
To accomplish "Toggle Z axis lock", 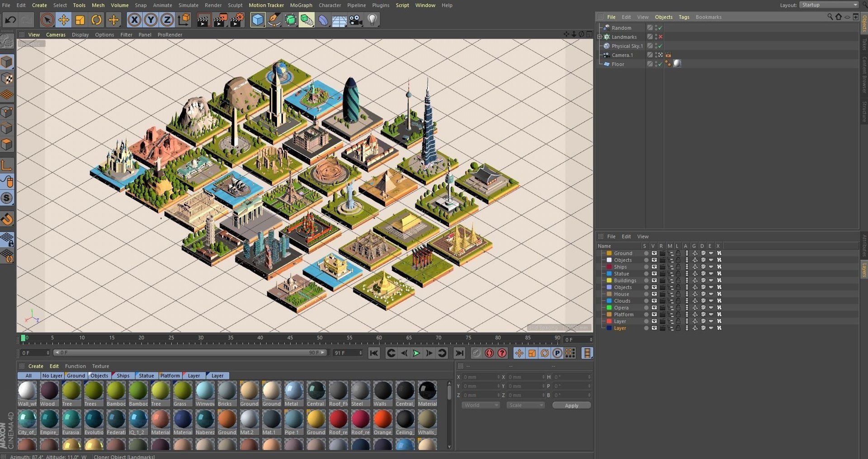I will [167, 20].
